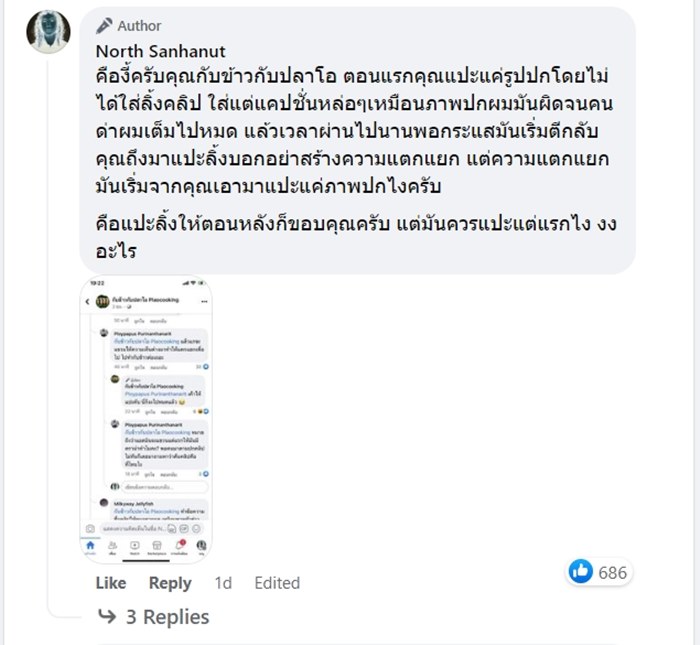Click Home icon in the screenshot's bottom bar
Screen dimensions: 700x645
pos(91,545)
